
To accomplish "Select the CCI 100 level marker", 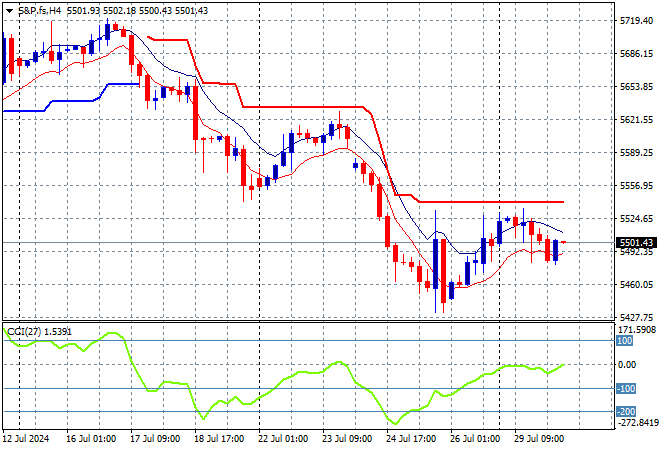I will [x=625, y=341].
